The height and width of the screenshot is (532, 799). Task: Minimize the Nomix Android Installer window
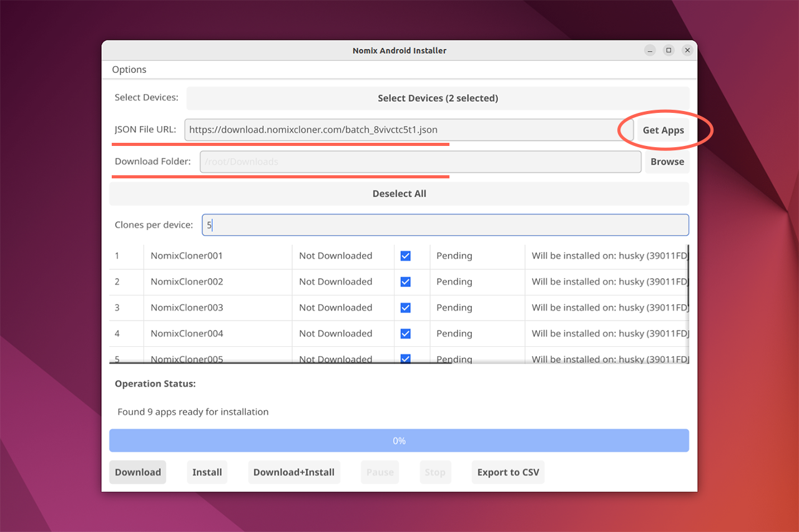pyautogui.click(x=650, y=51)
